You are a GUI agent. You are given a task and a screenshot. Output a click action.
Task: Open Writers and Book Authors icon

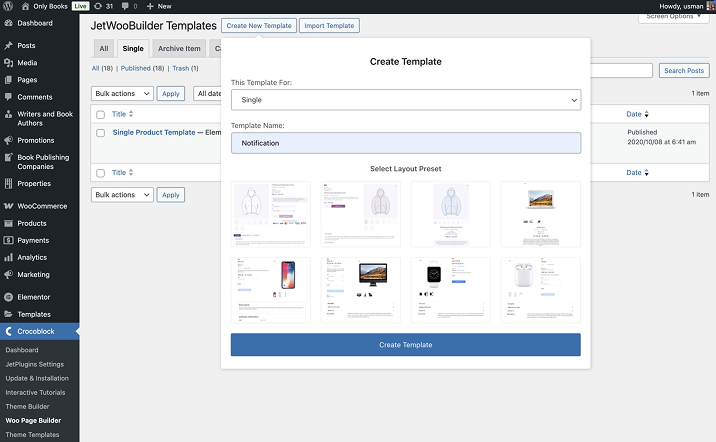point(8,114)
